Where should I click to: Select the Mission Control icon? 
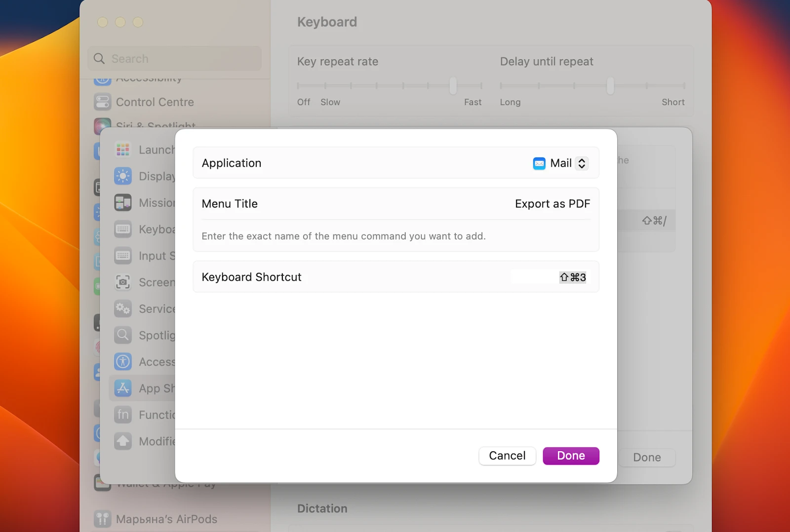(123, 202)
